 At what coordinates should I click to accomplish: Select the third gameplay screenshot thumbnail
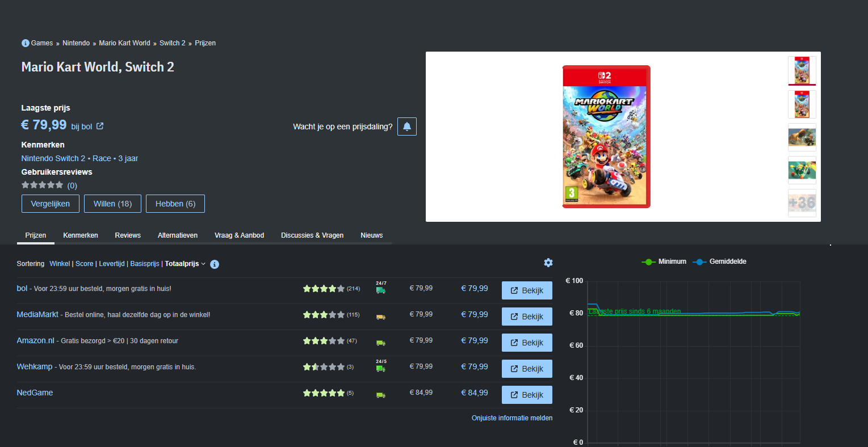point(802,137)
